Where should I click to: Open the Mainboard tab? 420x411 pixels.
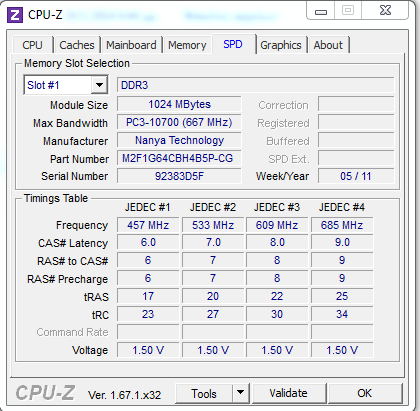(x=131, y=45)
